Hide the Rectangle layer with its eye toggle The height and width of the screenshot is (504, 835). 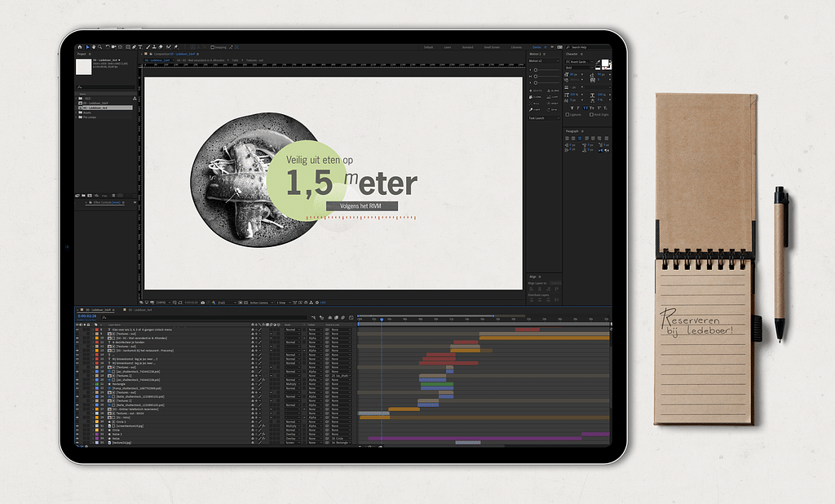click(77, 384)
